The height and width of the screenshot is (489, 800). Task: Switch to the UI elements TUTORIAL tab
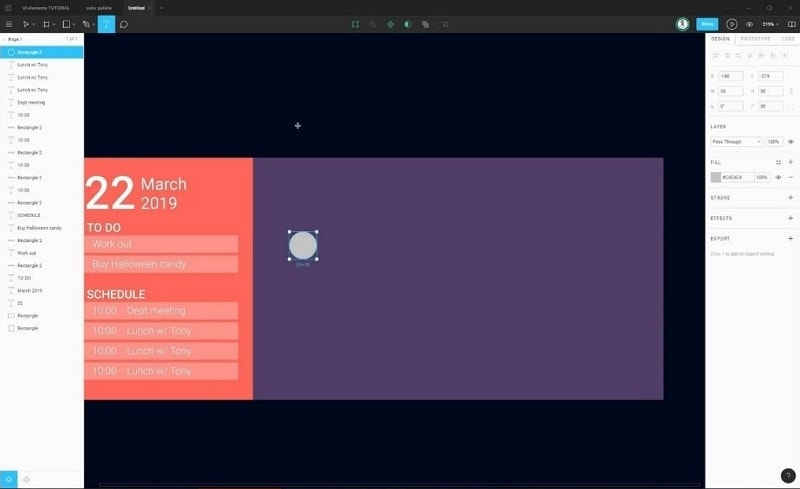46,8
